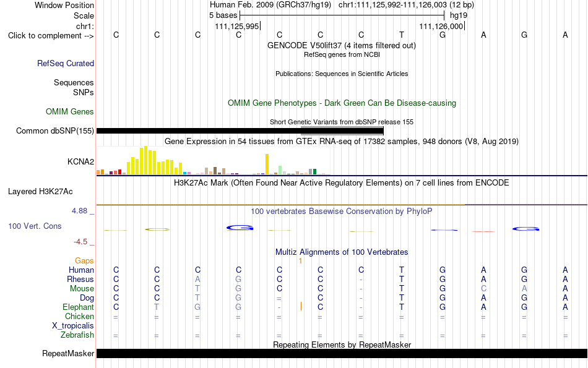Click the dark green bar in KCNA2 chart
The width and height of the screenshot is (588, 368).
point(314,172)
